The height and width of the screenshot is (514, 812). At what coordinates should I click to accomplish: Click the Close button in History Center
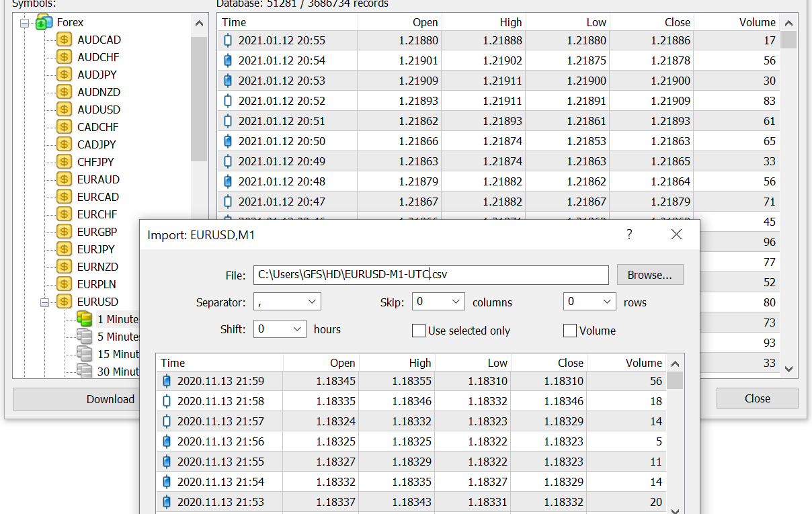[x=757, y=398]
